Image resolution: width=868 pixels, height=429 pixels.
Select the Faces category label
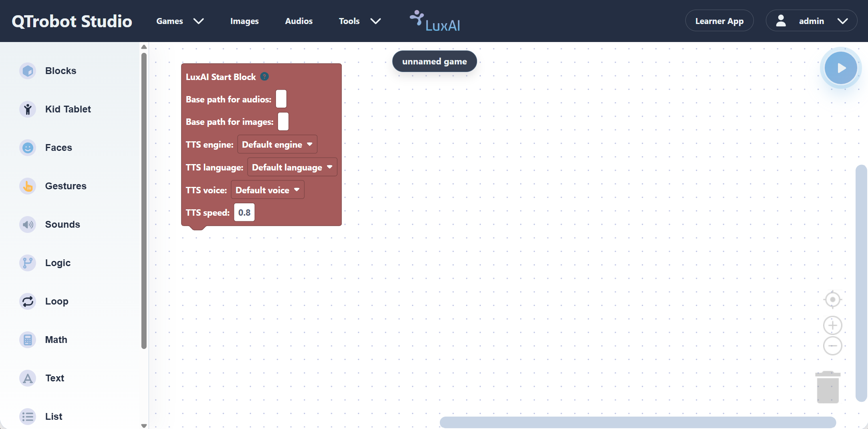pos(58,148)
